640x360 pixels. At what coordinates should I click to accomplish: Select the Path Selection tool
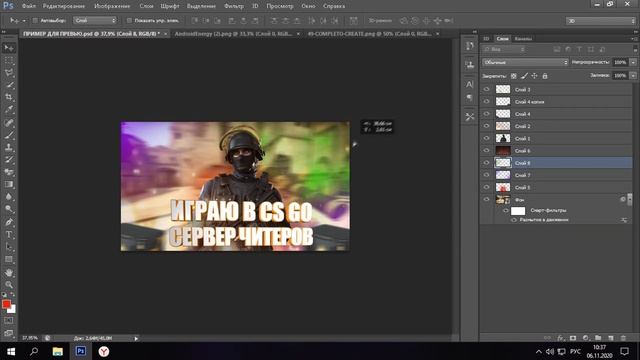coord(9,247)
